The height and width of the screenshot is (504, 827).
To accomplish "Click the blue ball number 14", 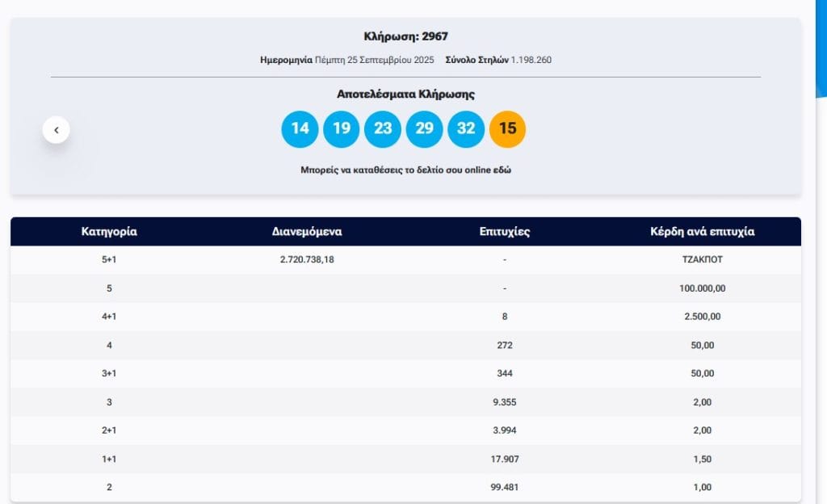I will tap(300, 128).
